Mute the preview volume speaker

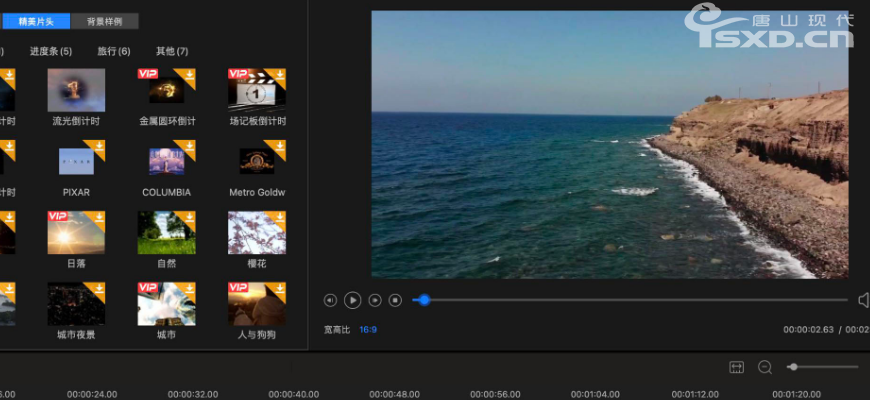864,300
